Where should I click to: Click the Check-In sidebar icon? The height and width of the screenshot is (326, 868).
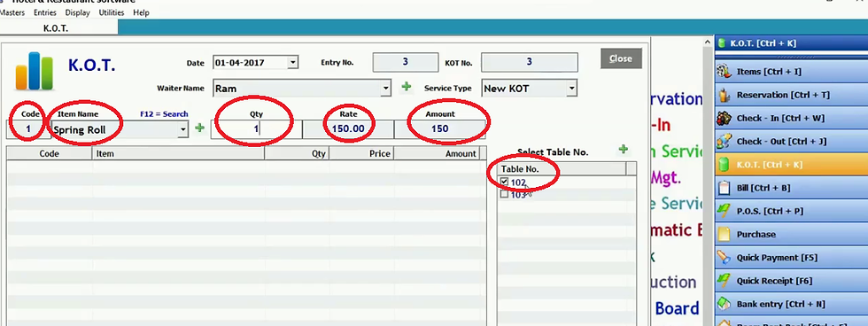point(724,118)
